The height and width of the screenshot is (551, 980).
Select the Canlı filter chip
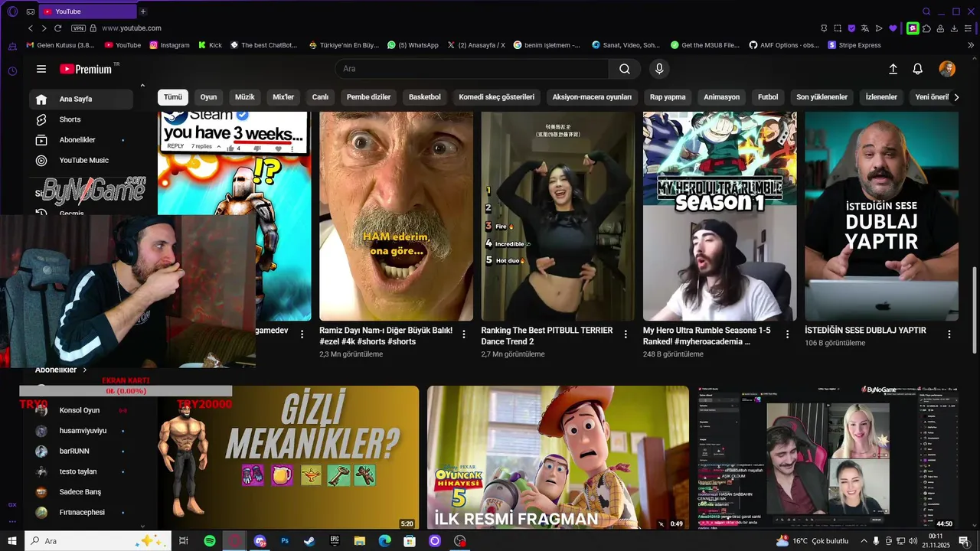click(320, 97)
